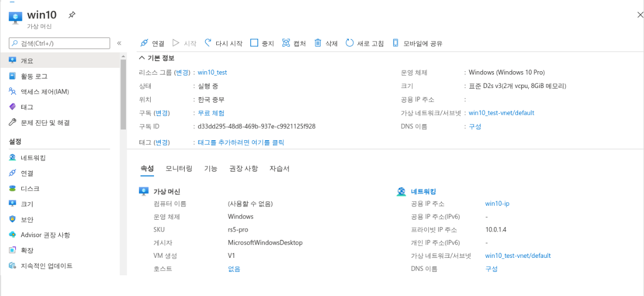
Task: Close the win10 blade with X
Action: pos(640,15)
